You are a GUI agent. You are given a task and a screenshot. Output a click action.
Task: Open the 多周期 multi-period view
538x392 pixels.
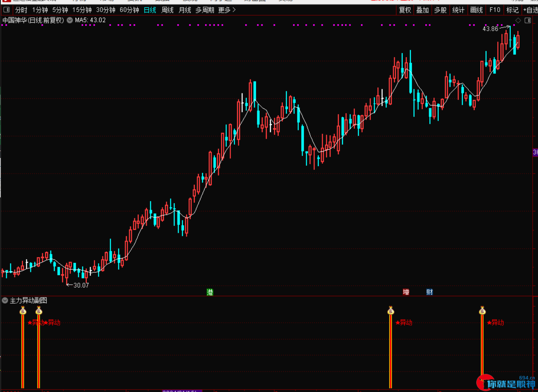click(x=205, y=10)
